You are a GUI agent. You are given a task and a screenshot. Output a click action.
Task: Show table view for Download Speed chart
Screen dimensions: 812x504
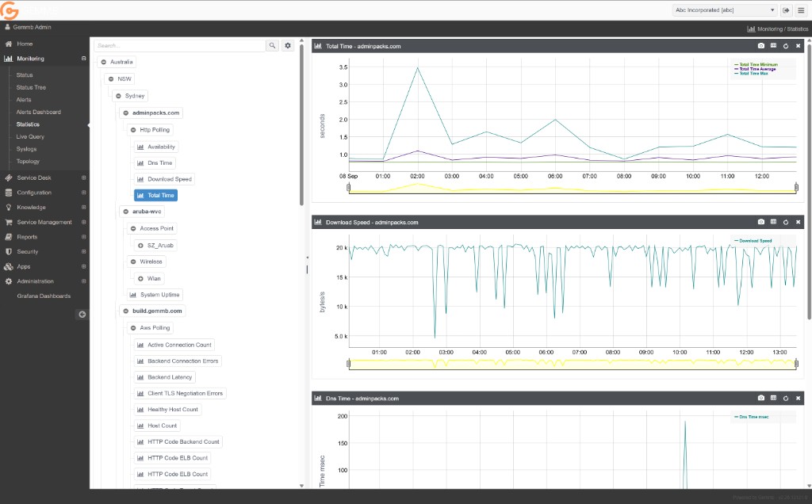tap(773, 222)
